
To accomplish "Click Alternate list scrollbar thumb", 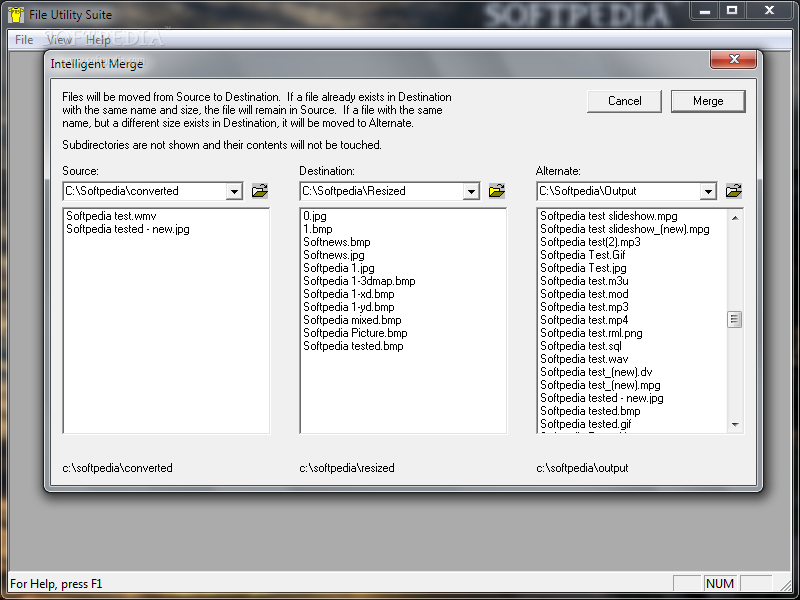I will point(734,319).
